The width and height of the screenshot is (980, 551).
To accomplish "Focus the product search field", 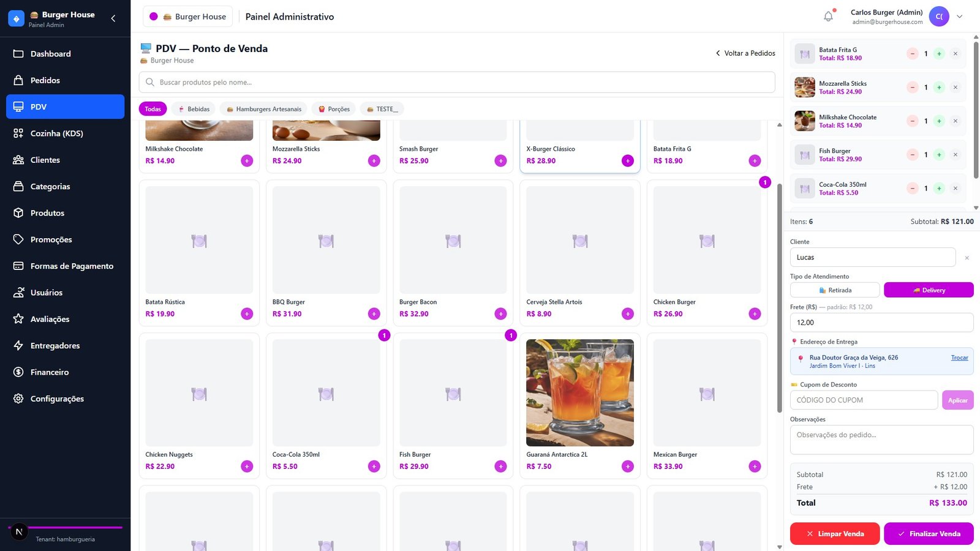I will click(457, 82).
